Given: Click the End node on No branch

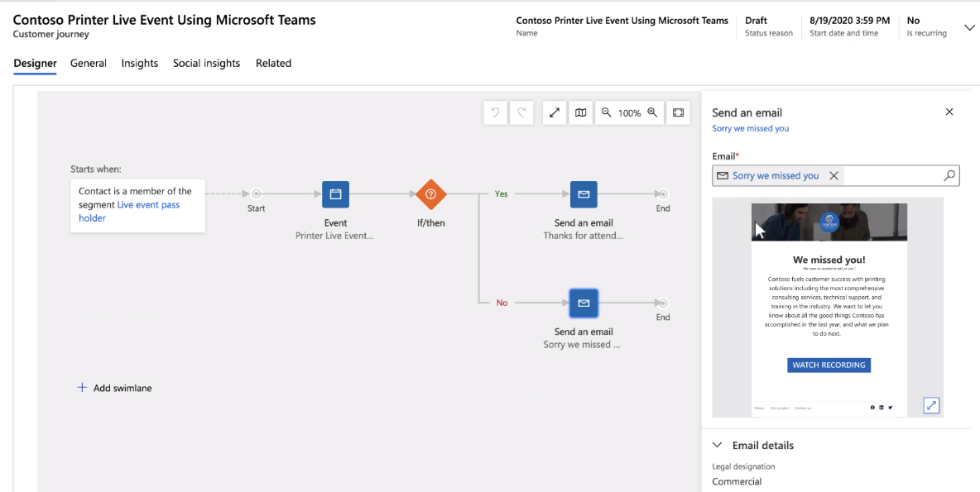Looking at the screenshot, I should [663, 303].
